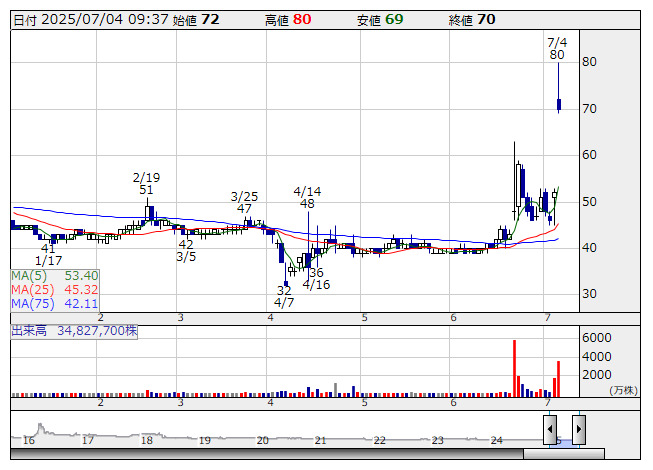653x470 pixels.
Task: Click the 7/4 high annotation of 80
Action: pyautogui.click(x=557, y=48)
